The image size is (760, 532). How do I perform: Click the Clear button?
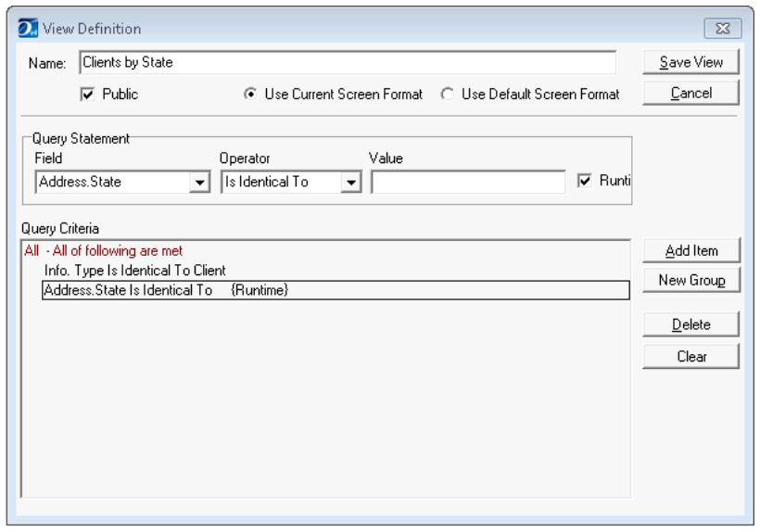pos(690,357)
